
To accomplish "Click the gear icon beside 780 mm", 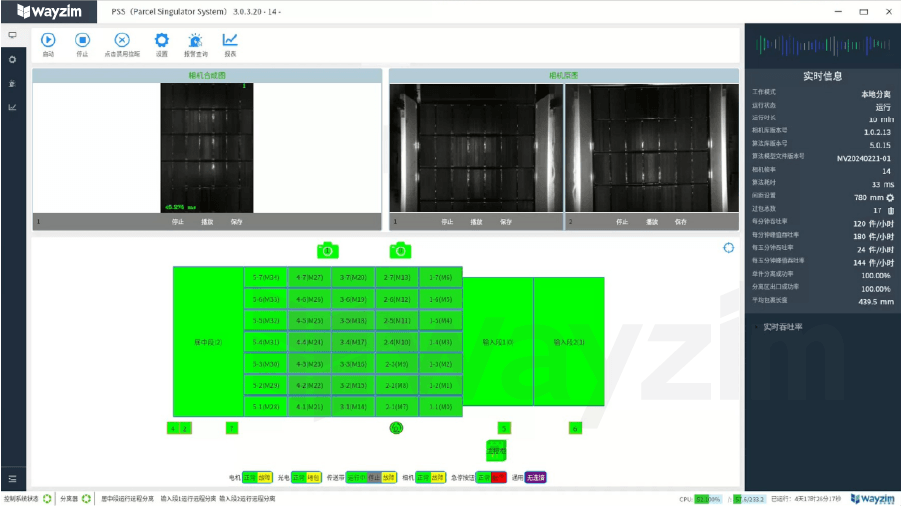I will (x=889, y=198).
